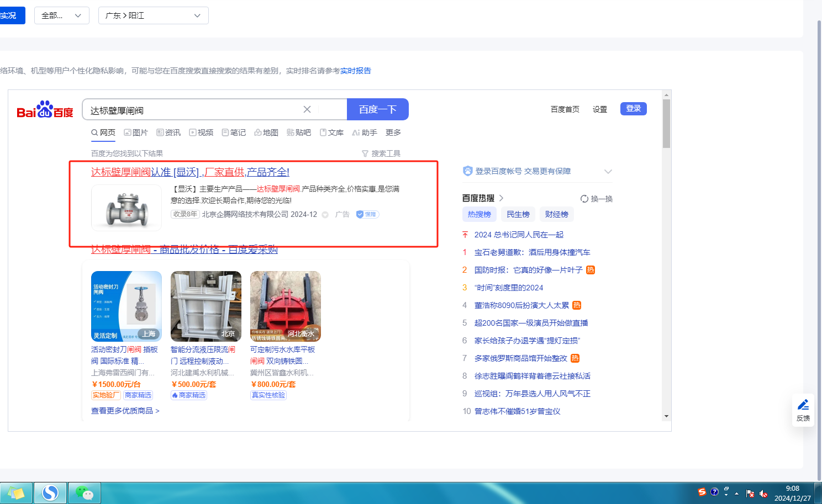The width and height of the screenshot is (822, 504).
Task: Open the 反馈 feedback widget
Action: [x=803, y=410]
